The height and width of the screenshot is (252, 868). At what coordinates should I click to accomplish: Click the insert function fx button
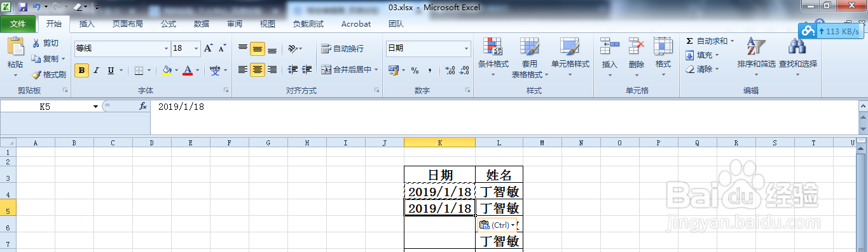143,107
